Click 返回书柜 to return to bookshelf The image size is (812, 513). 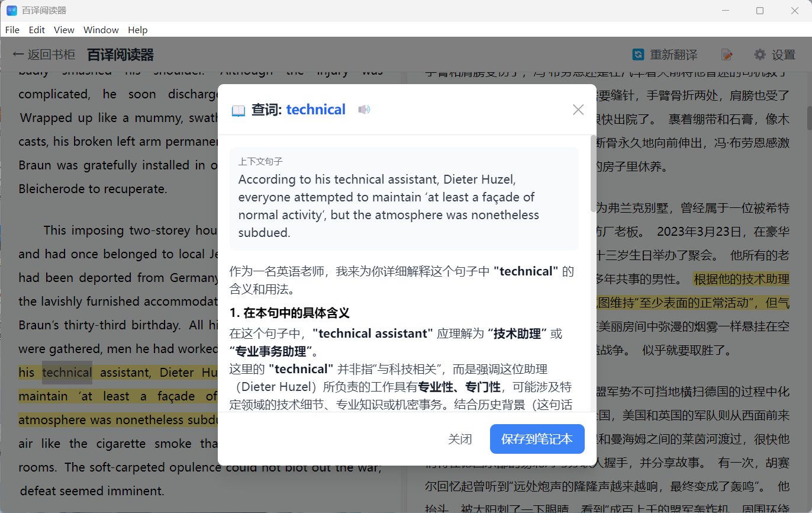tap(51, 54)
